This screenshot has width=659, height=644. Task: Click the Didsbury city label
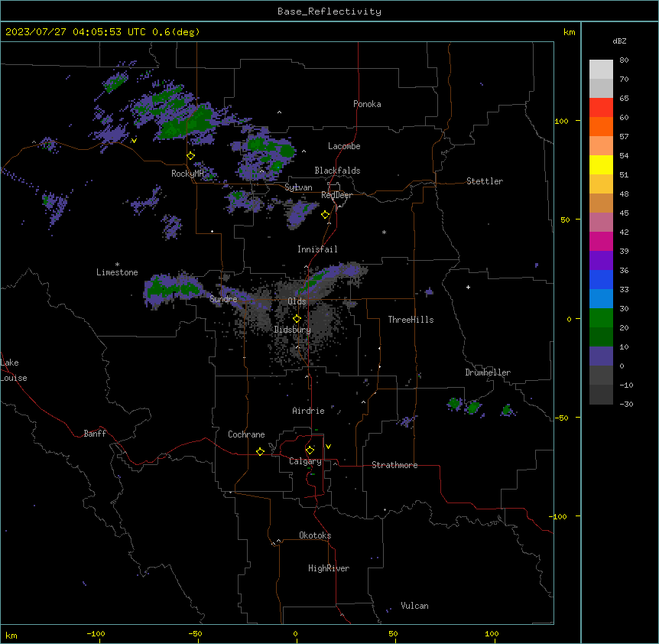292,330
